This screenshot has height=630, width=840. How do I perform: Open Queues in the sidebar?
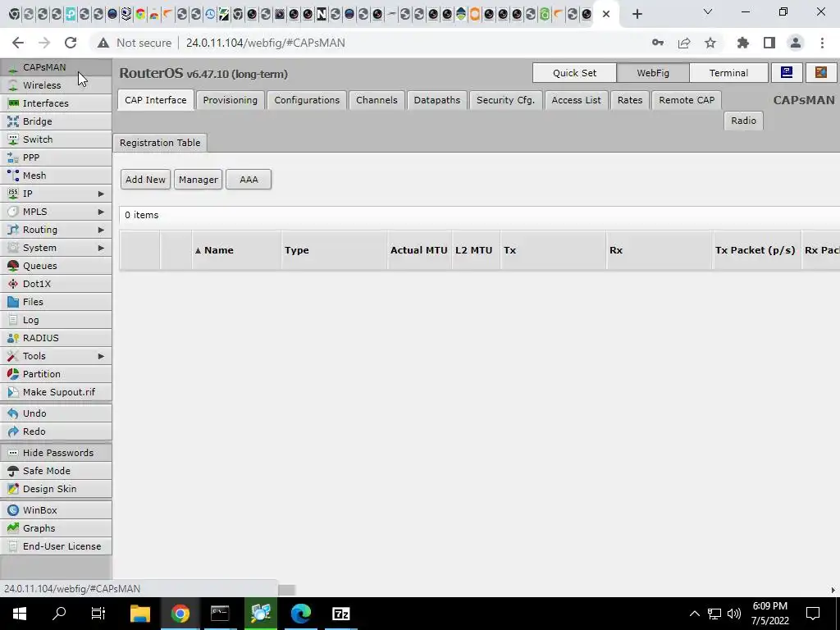56,266
